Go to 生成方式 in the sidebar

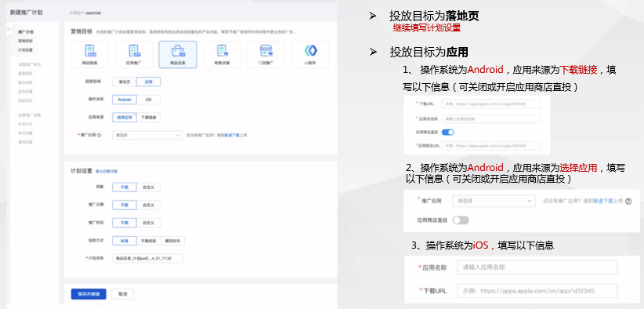coord(26,124)
